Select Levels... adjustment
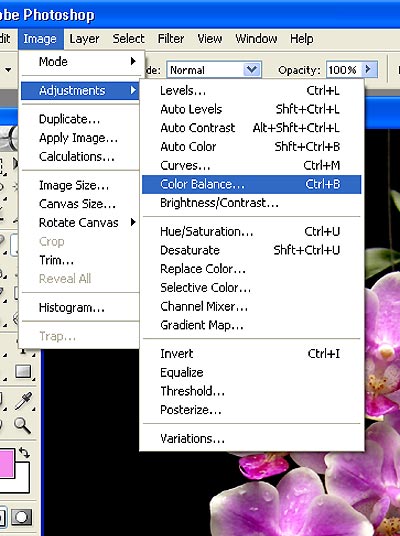The image size is (400, 536). pyautogui.click(x=252, y=91)
